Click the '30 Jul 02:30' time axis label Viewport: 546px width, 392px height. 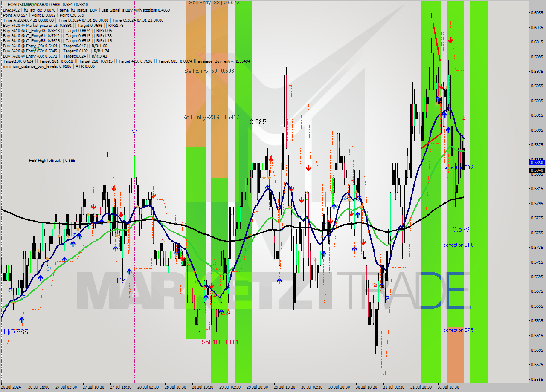[312, 387]
